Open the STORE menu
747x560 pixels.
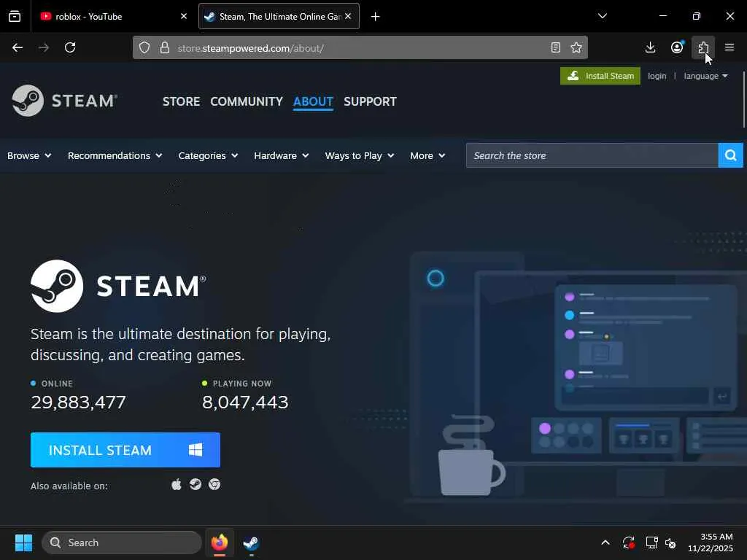(x=181, y=101)
